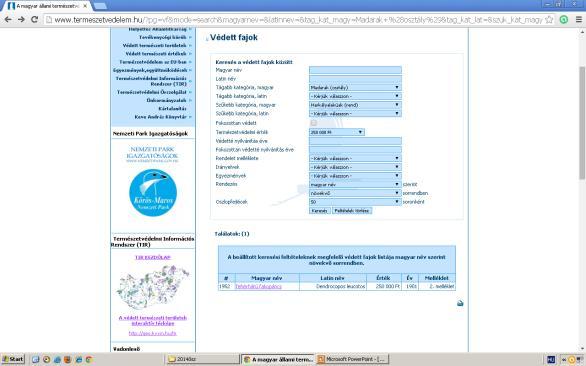Open the Körös-Maros Nemzeti Park logo
Viewport: 586px width, 366px height.
pyautogui.click(x=153, y=193)
